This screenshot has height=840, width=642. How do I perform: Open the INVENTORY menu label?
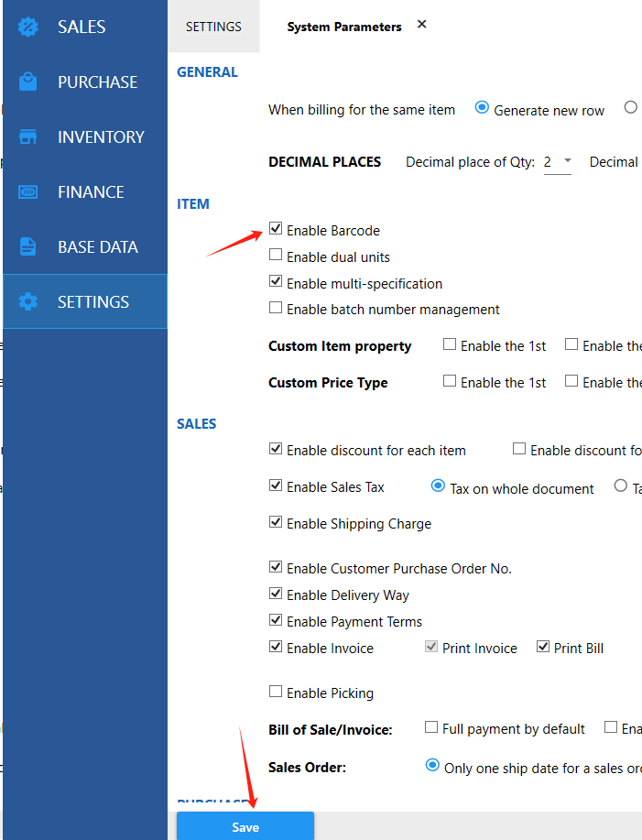point(101,136)
